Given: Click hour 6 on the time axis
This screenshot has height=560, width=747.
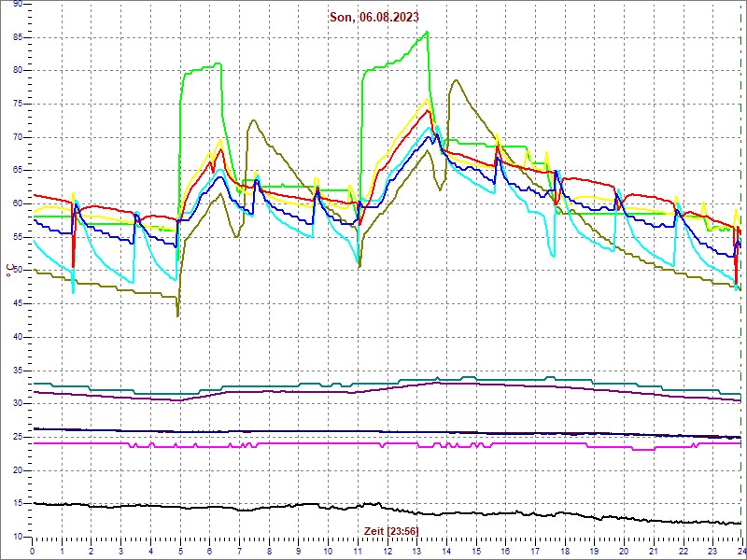Looking at the screenshot, I should [x=209, y=551].
